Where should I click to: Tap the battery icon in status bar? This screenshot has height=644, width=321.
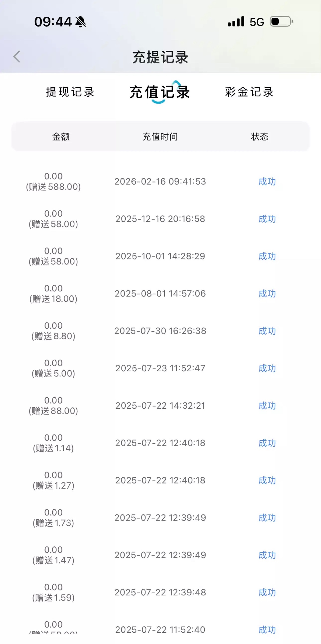(281, 21)
